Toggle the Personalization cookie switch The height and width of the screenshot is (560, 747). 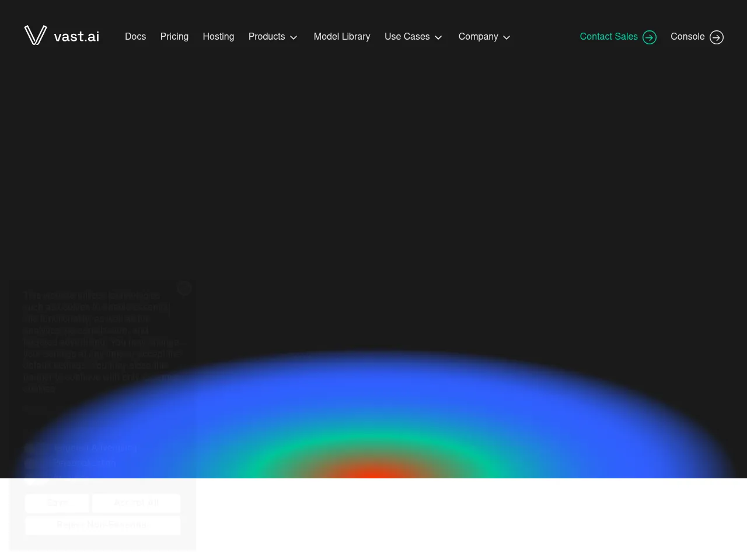pos(36,464)
